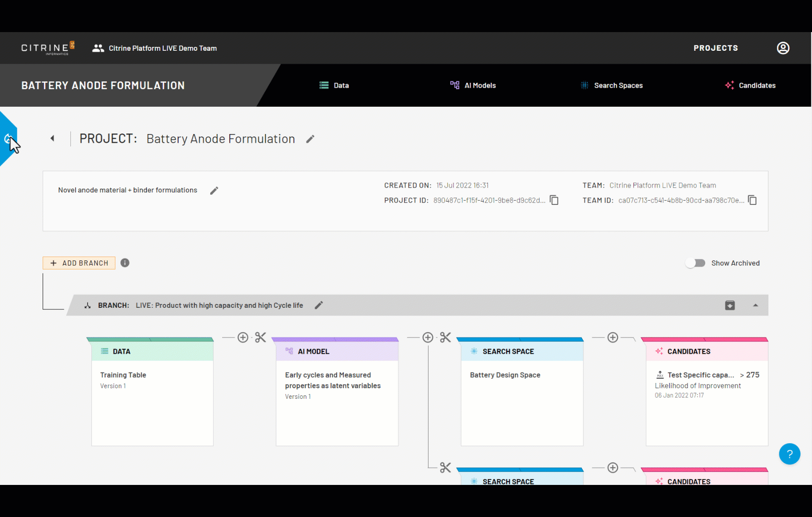Open the Search Spaces tab
This screenshot has height=517, width=812.
(611, 85)
